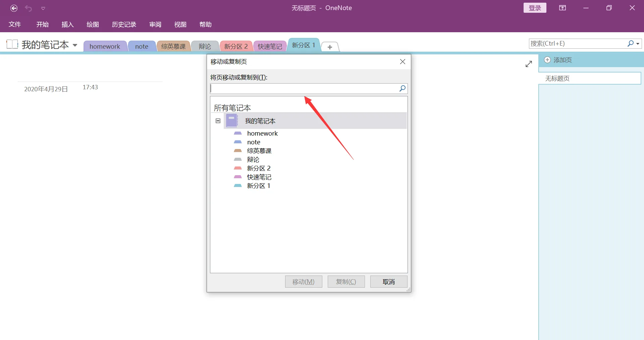644x340 pixels.
Task: Switch to the 辩论 section tab
Action: click(x=205, y=46)
